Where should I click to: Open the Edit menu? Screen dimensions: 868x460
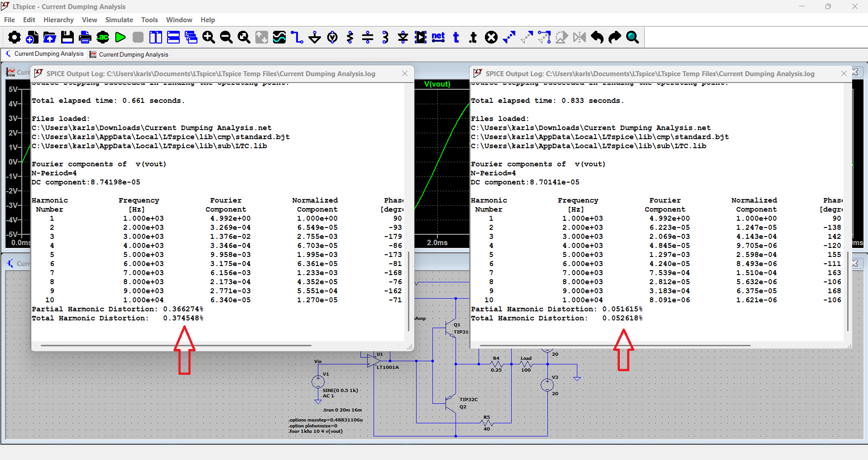[29, 20]
